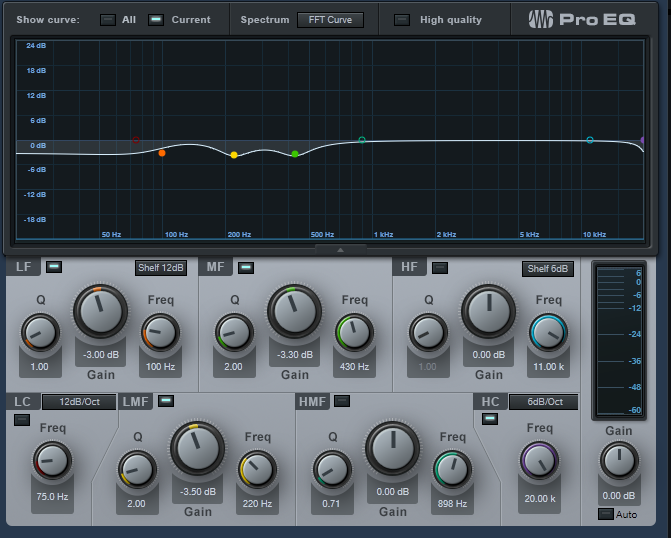Click the output Gain knob

(x=619, y=461)
